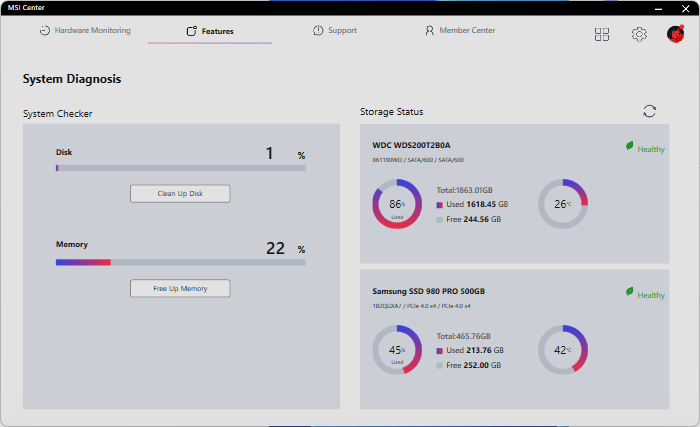
Task: Open the apps grid icon
Action: tap(602, 34)
